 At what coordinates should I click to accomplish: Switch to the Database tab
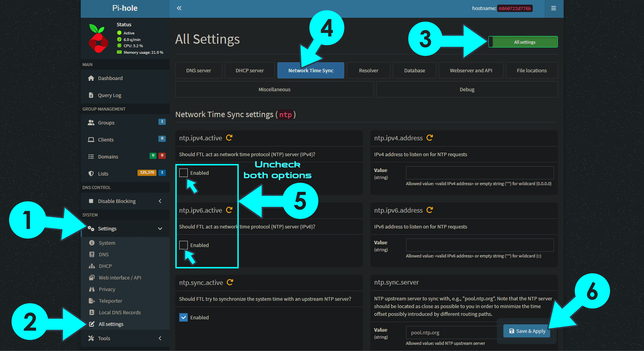(x=415, y=70)
